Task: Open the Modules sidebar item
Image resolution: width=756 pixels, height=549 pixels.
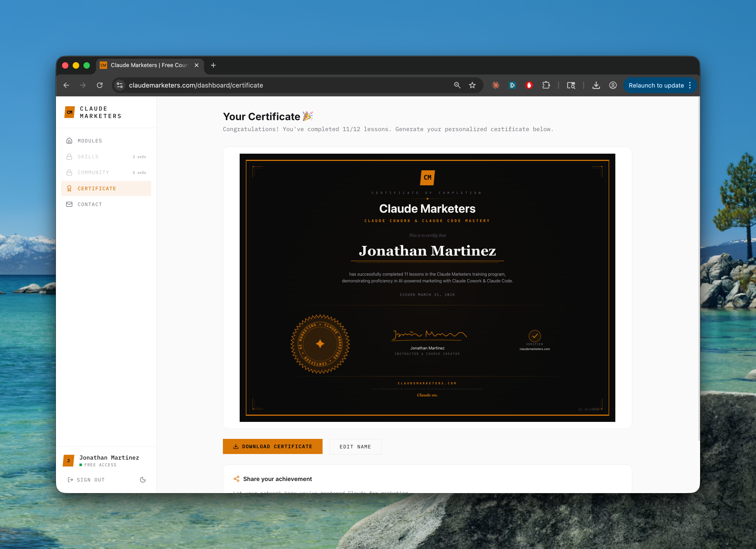Action: coord(90,141)
